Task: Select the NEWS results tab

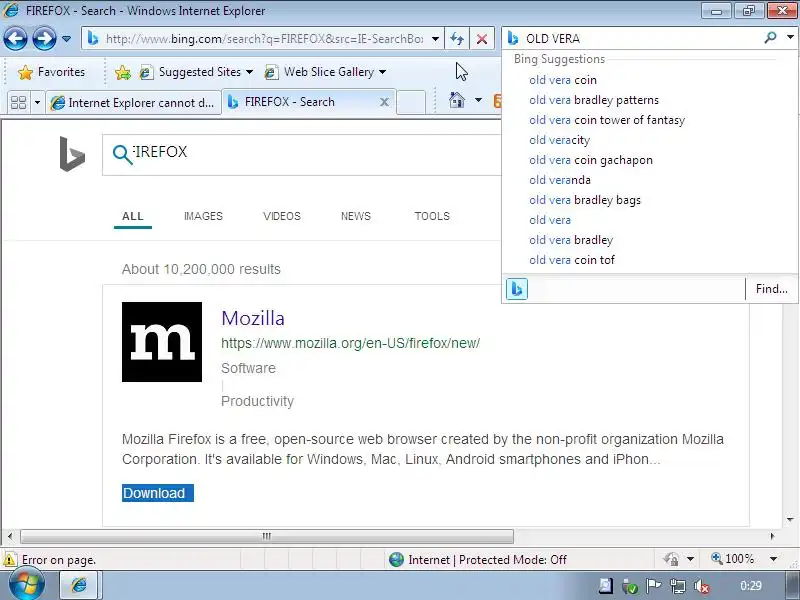Action: (356, 216)
